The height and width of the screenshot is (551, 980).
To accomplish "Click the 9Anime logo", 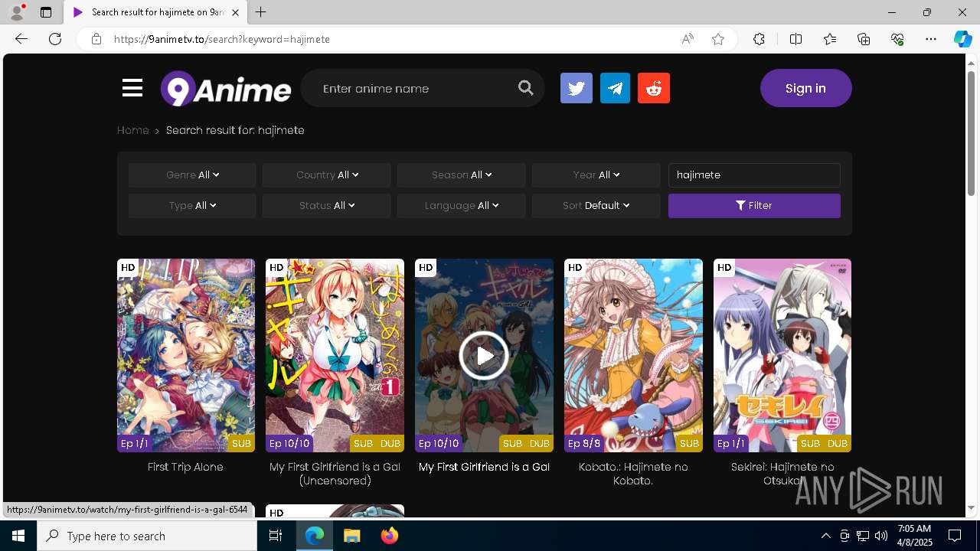I will 226,89.
